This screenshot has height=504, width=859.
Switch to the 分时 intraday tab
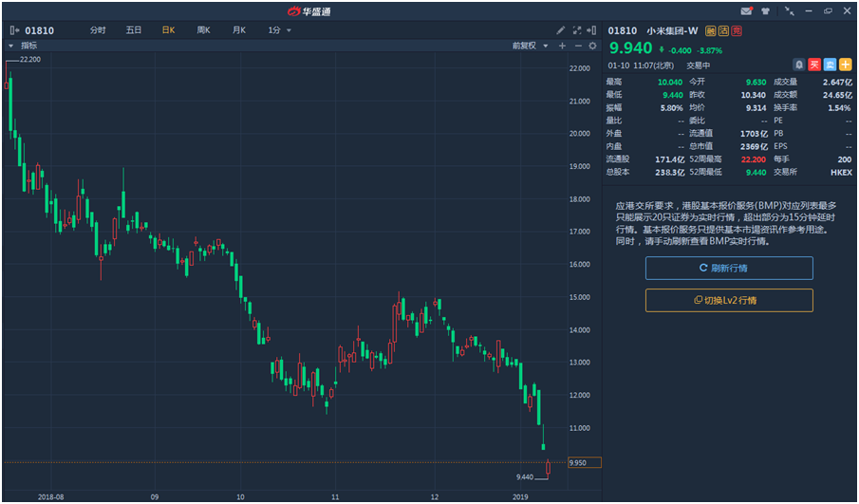(98, 30)
